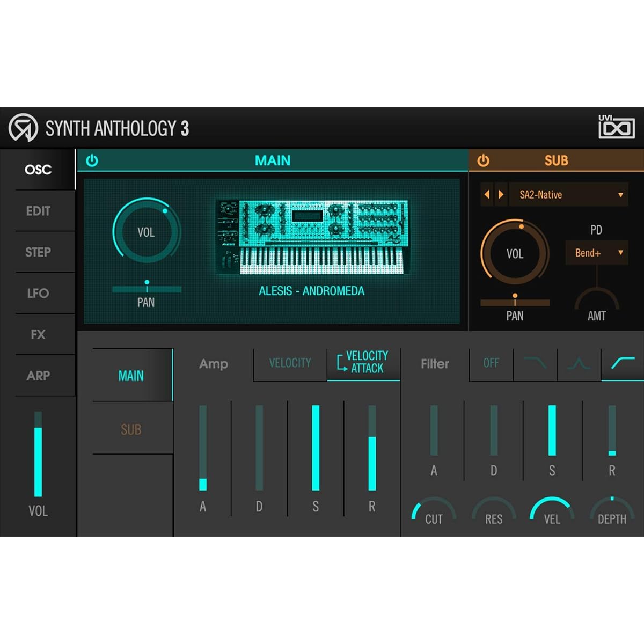Click the MAIN oscillator VOL knob
The height and width of the screenshot is (644, 644).
(146, 232)
